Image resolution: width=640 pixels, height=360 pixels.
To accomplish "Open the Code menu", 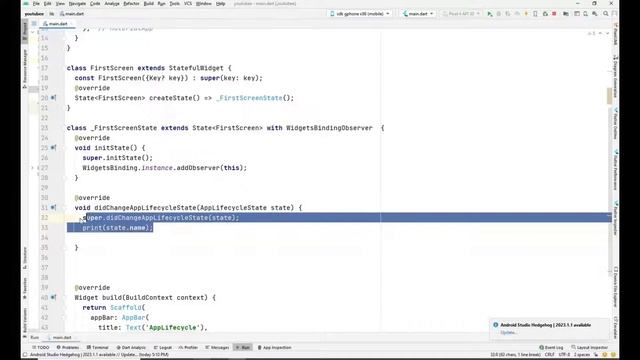I will tap(95, 4).
